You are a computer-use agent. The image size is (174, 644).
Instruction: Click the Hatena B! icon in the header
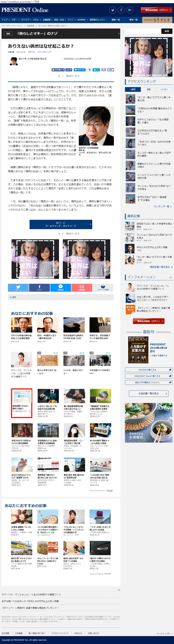point(130,10)
